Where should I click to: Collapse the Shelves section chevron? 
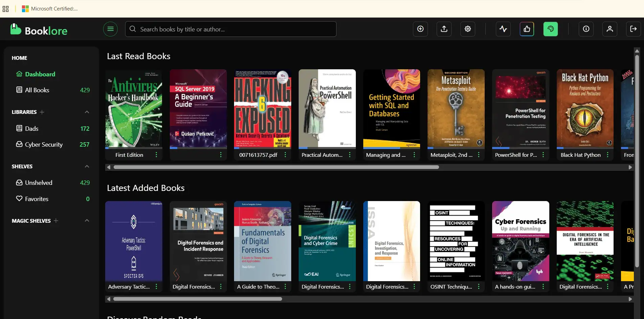point(87,166)
